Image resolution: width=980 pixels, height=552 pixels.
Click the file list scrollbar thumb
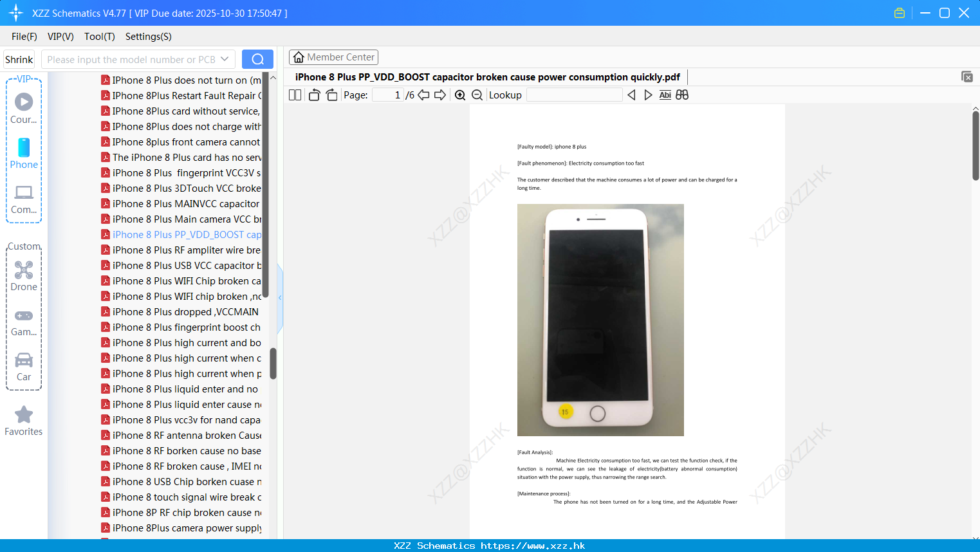(273, 363)
